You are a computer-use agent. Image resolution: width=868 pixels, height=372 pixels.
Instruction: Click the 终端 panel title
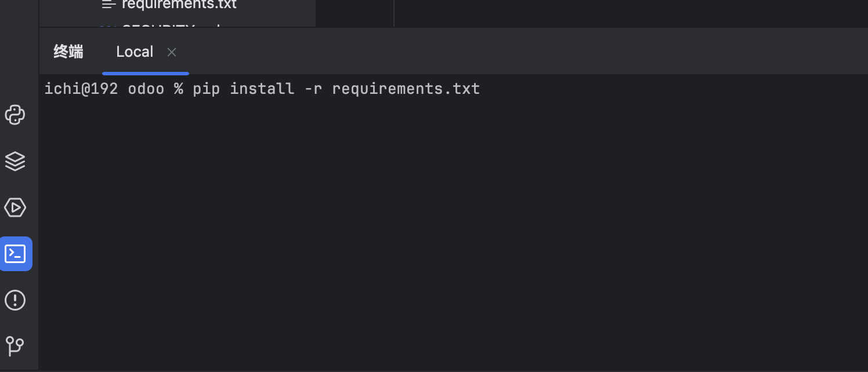pyautogui.click(x=68, y=52)
